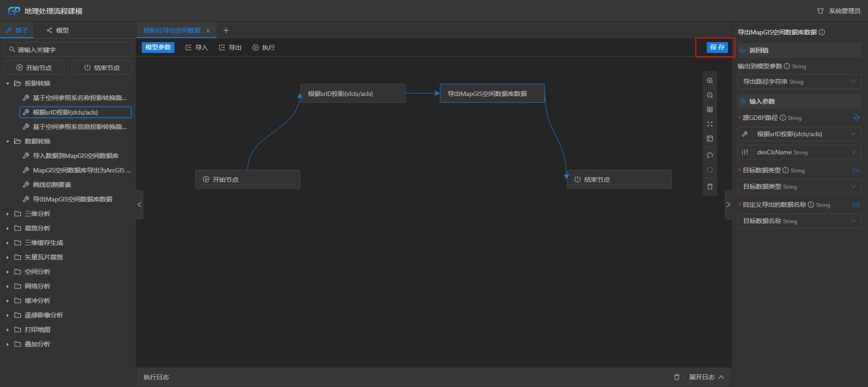Zoom in on the workflow canvas
Viewport: 868px width, 387px height.
(x=710, y=81)
